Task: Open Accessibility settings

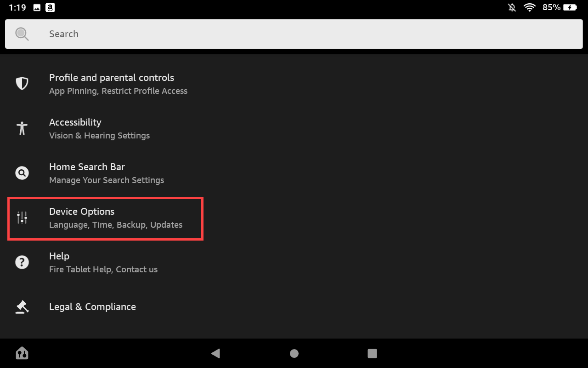Action: (294, 128)
